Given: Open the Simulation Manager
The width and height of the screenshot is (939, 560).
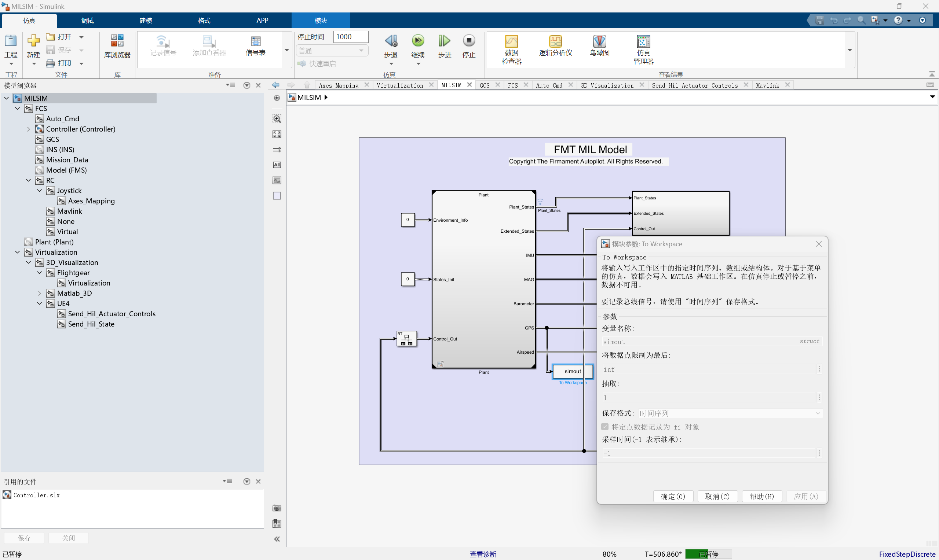Looking at the screenshot, I should click(643, 41).
